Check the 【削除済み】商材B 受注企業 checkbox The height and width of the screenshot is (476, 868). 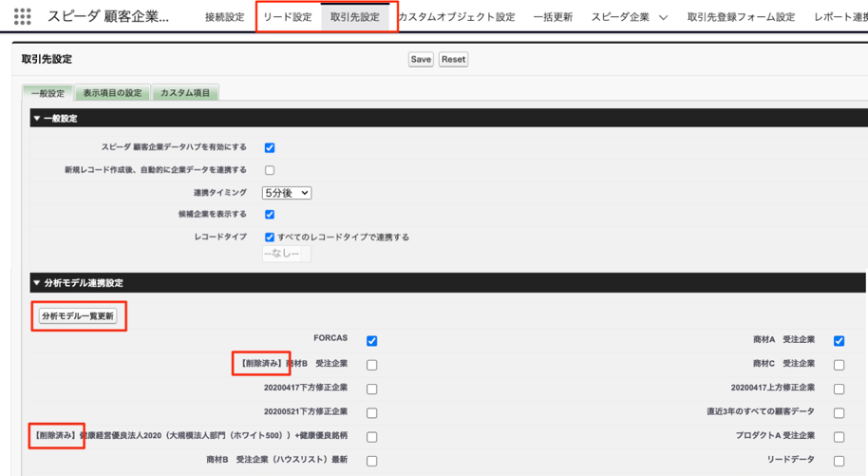[x=372, y=365]
